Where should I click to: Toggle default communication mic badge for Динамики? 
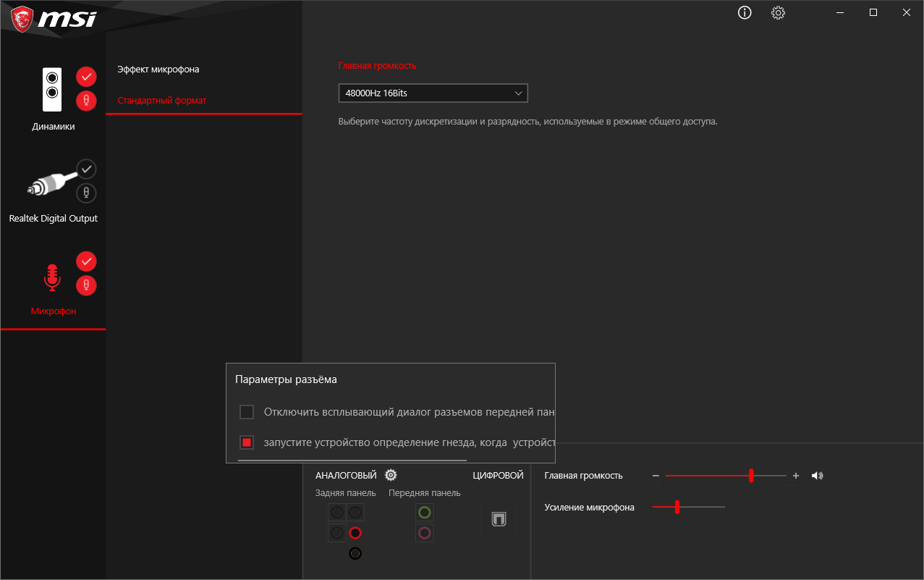[86, 101]
